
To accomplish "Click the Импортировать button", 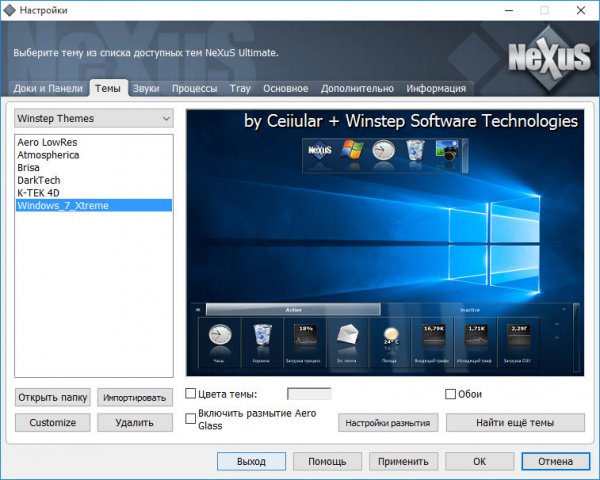I will [135, 397].
